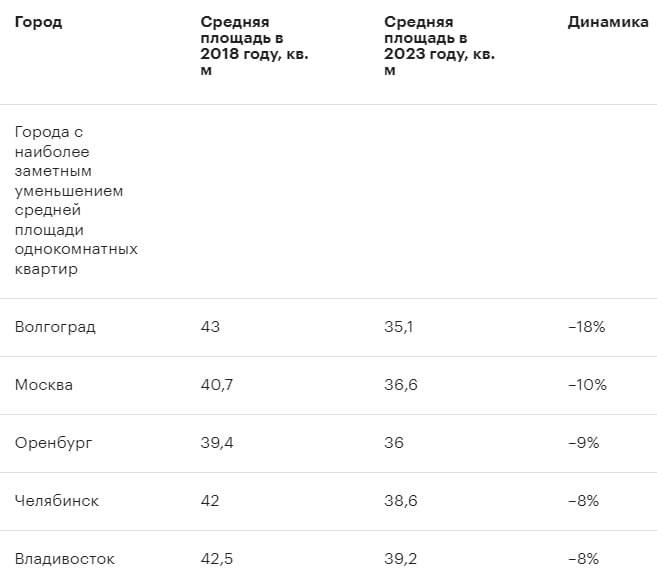Select Владивосток's 2018 value 42,5
The width and height of the screenshot is (657, 581).
coord(218,559)
